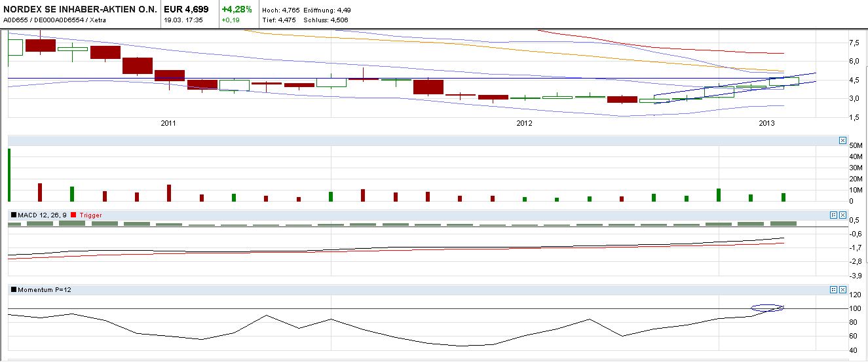Screen dimensions: 868x364
Task: Click the tallest green volume bar
Action: [x=9, y=175]
